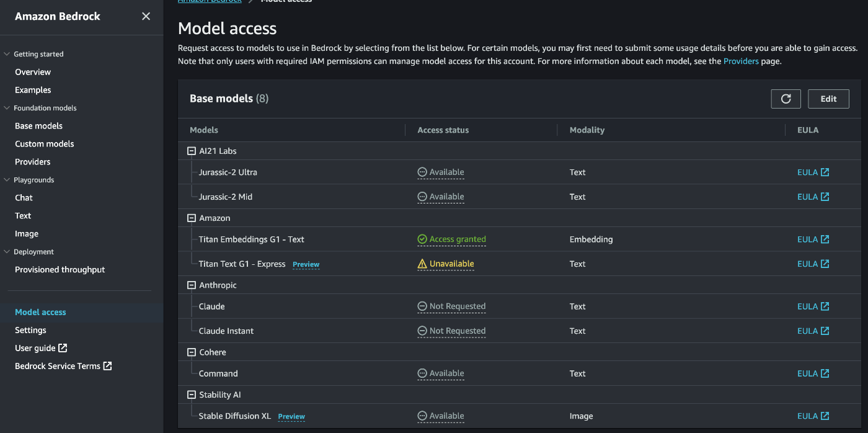Open sidebar Providers page
The width and height of the screenshot is (868, 433).
(33, 162)
